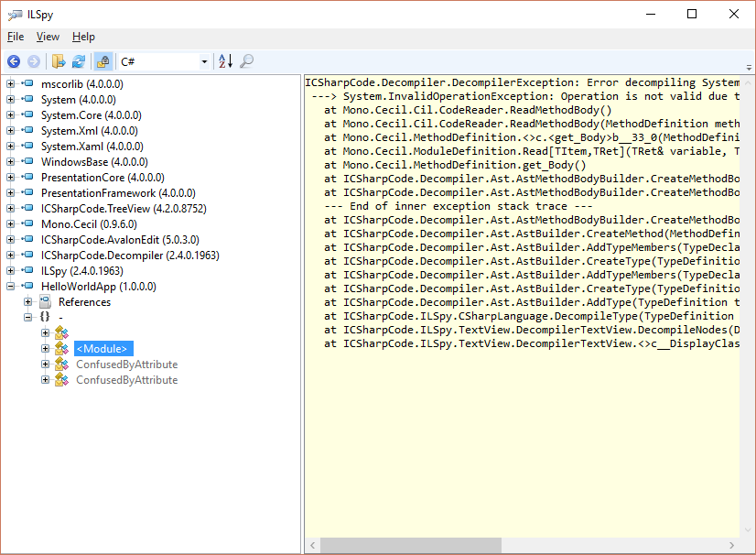Select the last ConfusedByAttribute item
Screen dimensions: 756x555
(x=127, y=380)
